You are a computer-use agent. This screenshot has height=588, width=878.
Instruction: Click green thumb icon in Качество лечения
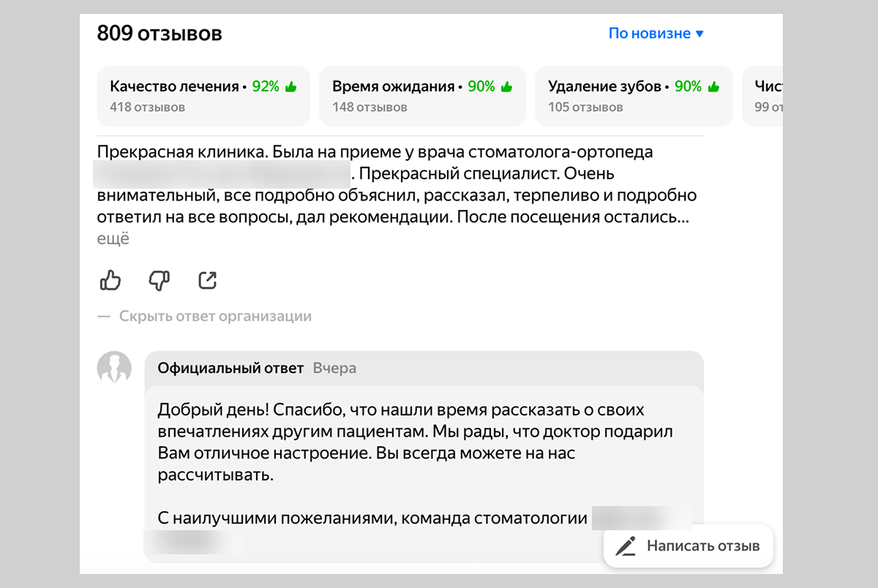pyautogui.click(x=290, y=87)
